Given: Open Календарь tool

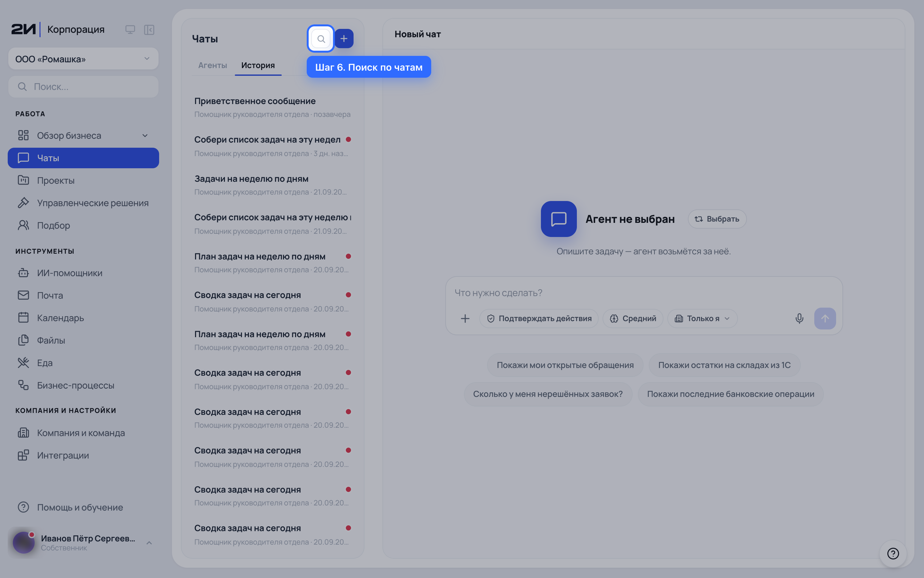Looking at the screenshot, I should coord(83,318).
